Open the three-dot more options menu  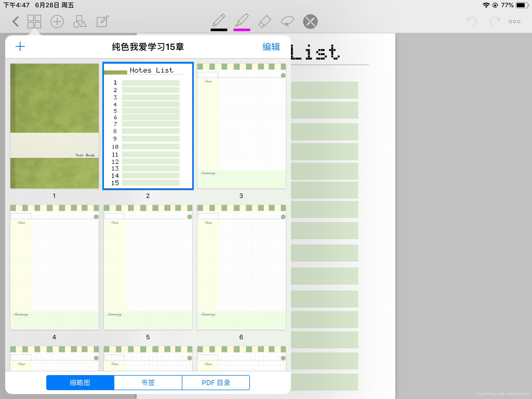click(514, 22)
